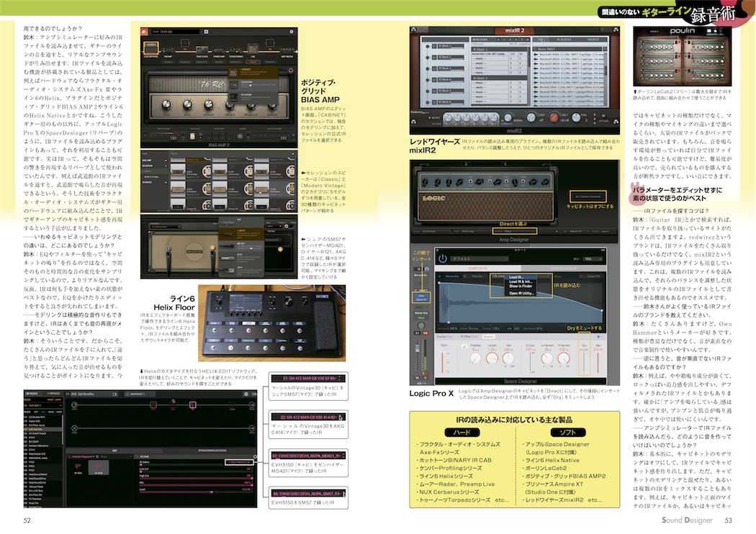Click the Middle knob on the '76 RC amp
The width and height of the screenshot is (756, 534).
pos(208,104)
